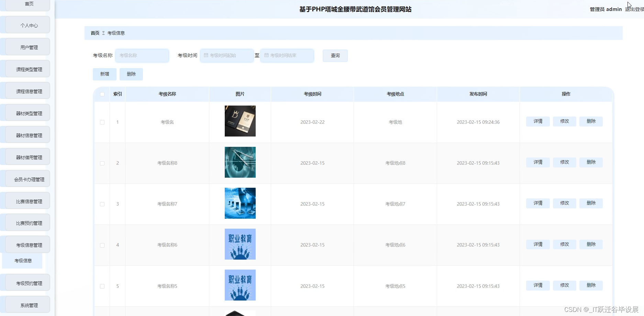Check the row 3 checkbox for 考级名称7
The image size is (644, 316).
(102, 204)
